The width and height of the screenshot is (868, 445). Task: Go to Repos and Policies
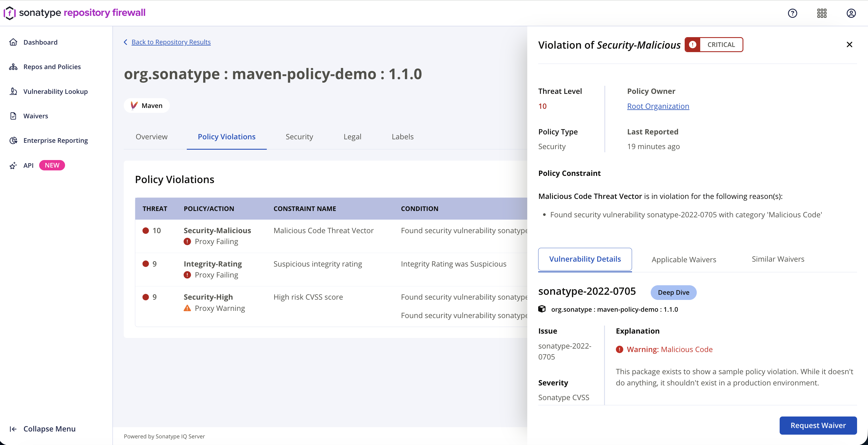(x=52, y=67)
